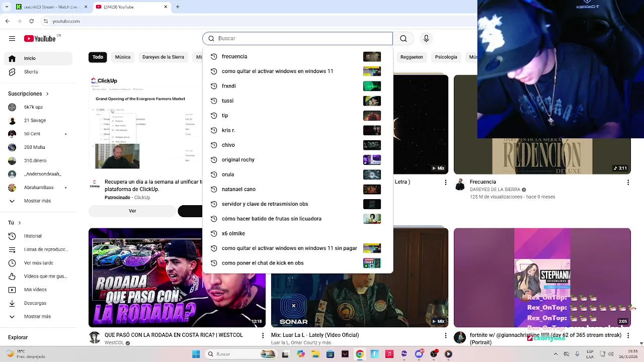Open 21 Savage channel subscription
644x362 pixels.
pos(38,121)
